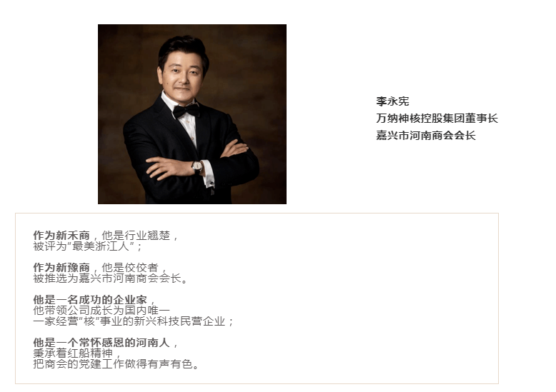Select the name heading 李永宪
Screen dimensions: 556x392
pos(392,101)
